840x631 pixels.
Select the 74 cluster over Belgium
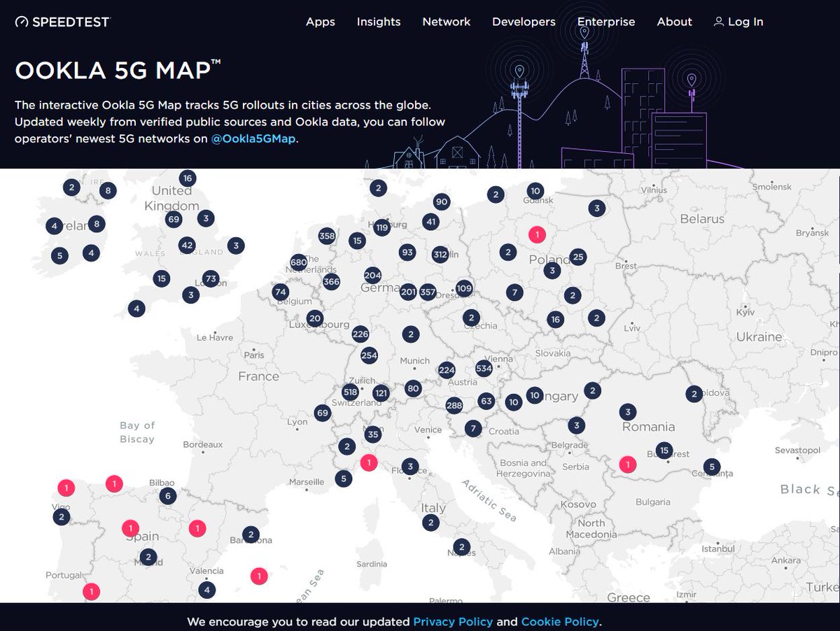[x=281, y=292]
